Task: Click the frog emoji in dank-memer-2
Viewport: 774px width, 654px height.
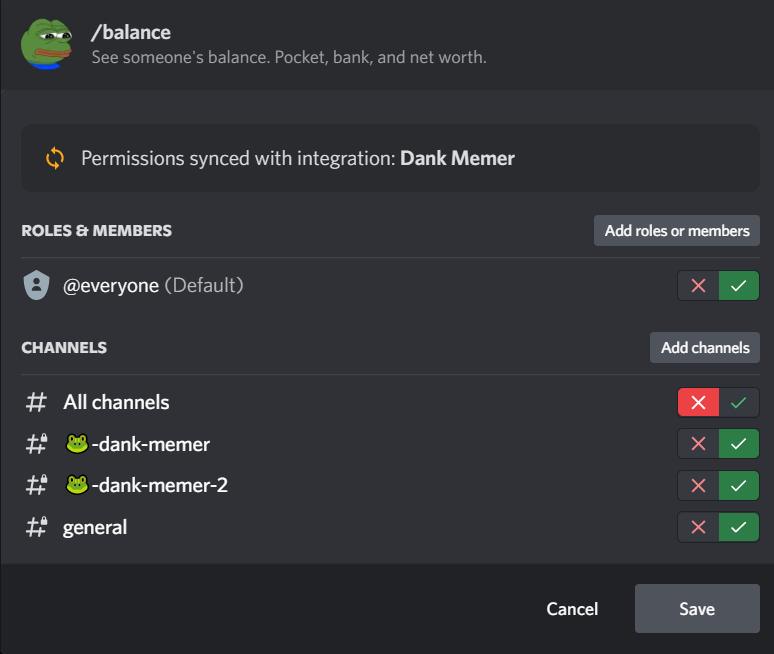Action: (77, 485)
